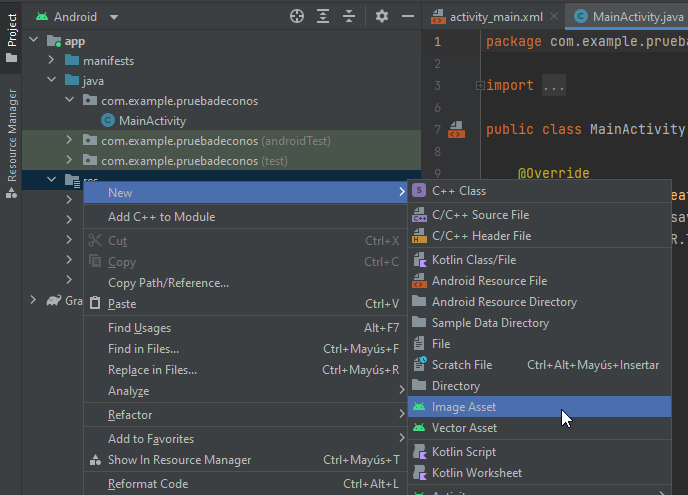Select Vector Asset
This screenshot has height=495, width=688.
(x=540, y=428)
